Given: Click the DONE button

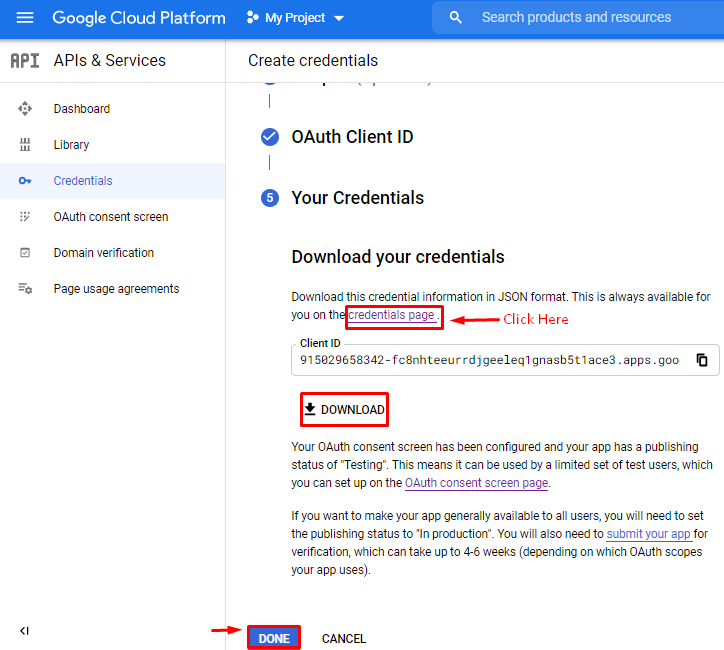Looking at the screenshot, I should [274, 638].
